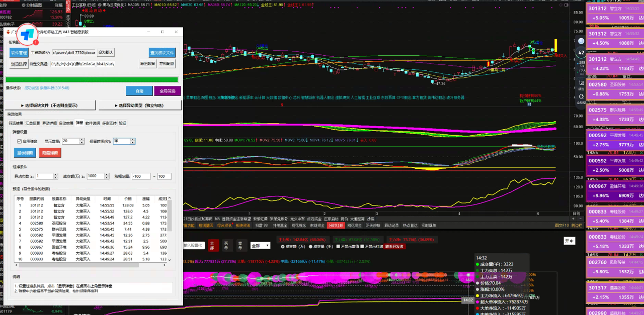Viewport: 644px width, 315px height.
Task: Click the blue 自动 button
Action: (139, 91)
